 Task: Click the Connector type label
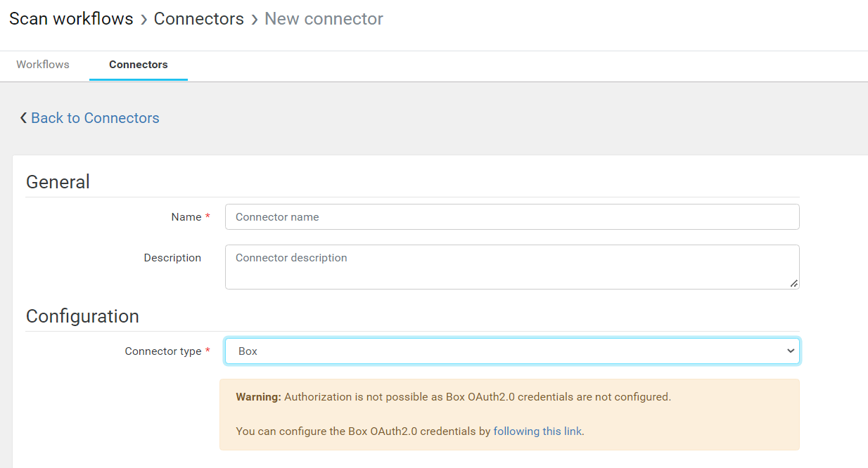click(x=162, y=351)
